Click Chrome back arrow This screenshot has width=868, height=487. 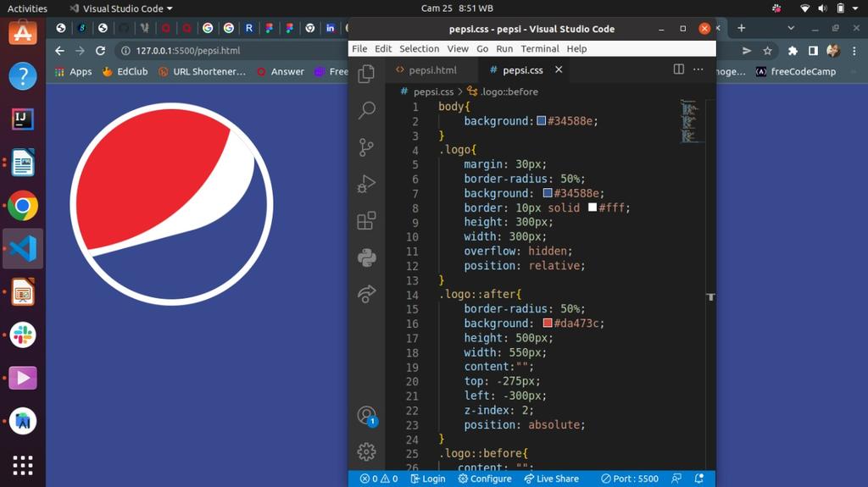point(60,50)
